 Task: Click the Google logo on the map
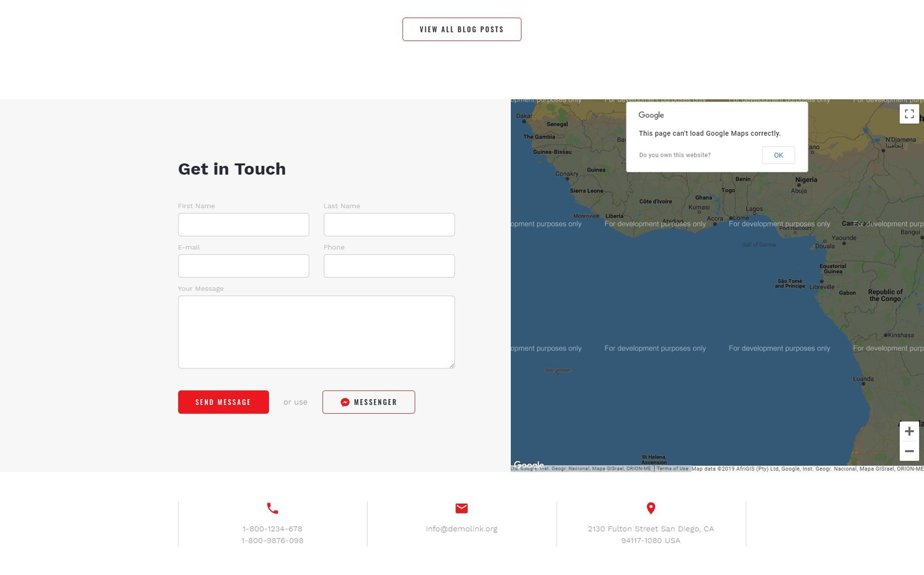click(529, 464)
